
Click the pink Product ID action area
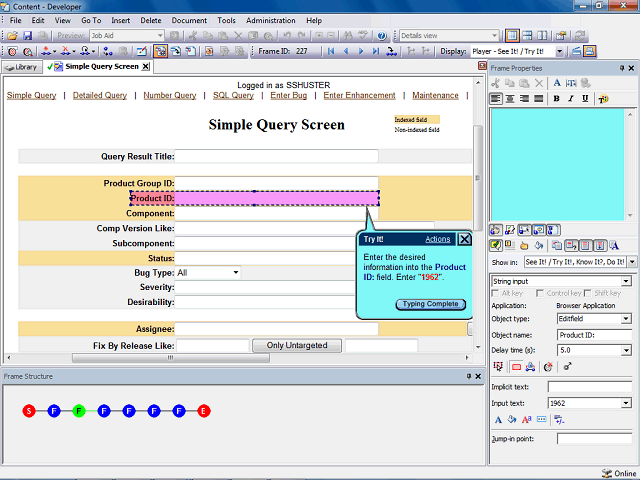click(x=254, y=198)
